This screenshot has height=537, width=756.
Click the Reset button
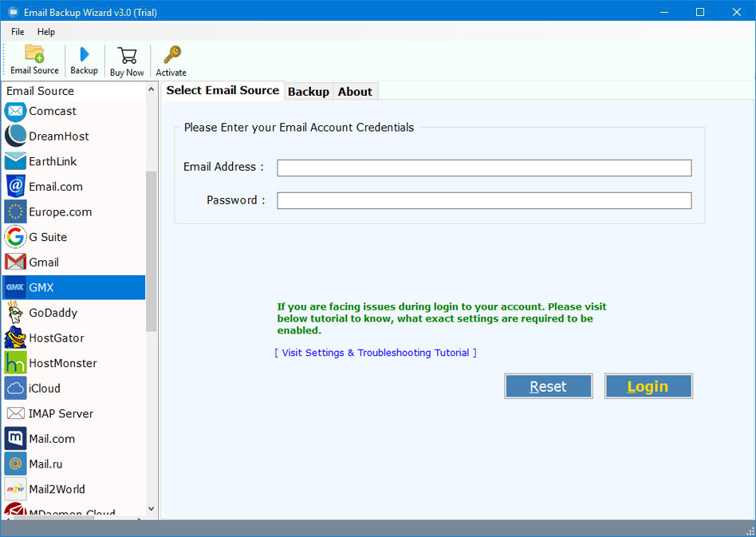pyautogui.click(x=548, y=386)
